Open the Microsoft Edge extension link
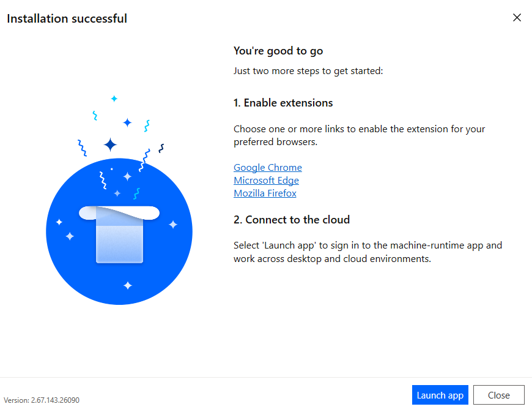This screenshot has height=412, width=532. [x=267, y=181]
